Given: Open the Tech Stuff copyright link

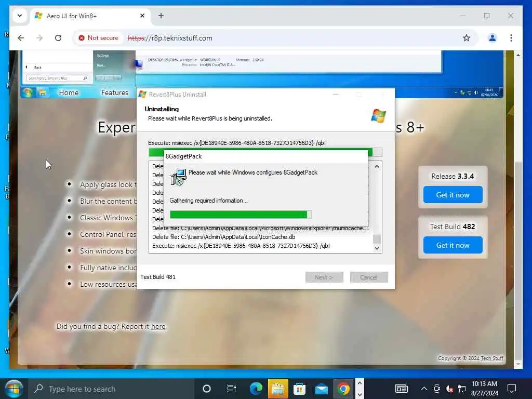Looking at the screenshot, I should pos(491,358).
